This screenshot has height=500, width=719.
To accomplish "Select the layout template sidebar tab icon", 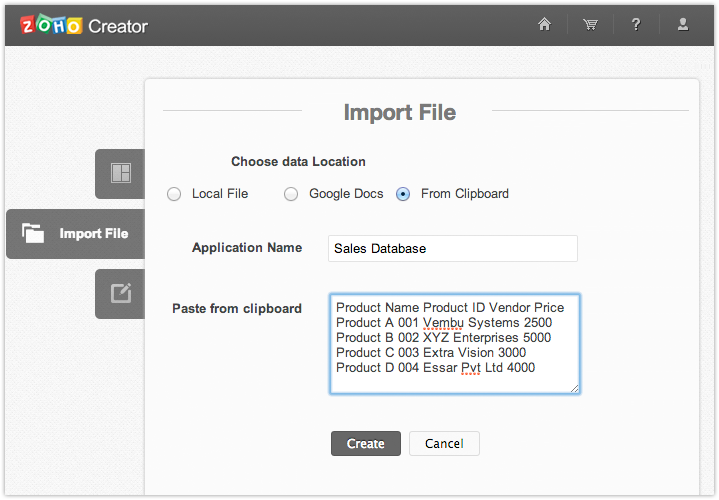I will click(121, 173).
